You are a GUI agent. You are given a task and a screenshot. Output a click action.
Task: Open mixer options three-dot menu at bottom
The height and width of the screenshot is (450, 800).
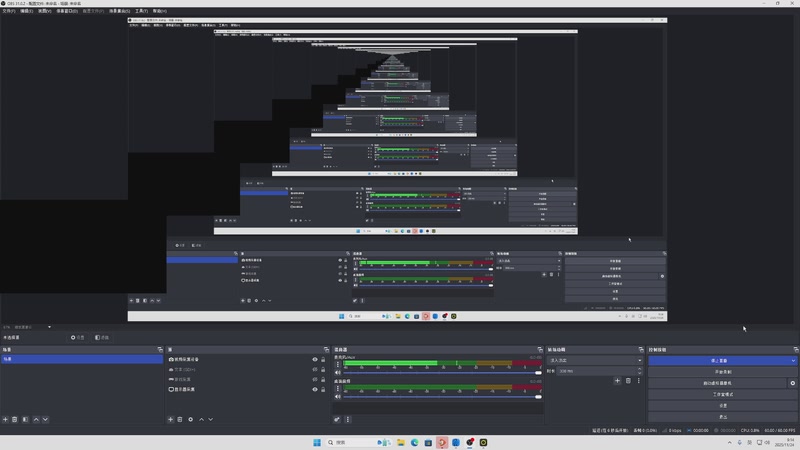pyautogui.click(x=348, y=419)
